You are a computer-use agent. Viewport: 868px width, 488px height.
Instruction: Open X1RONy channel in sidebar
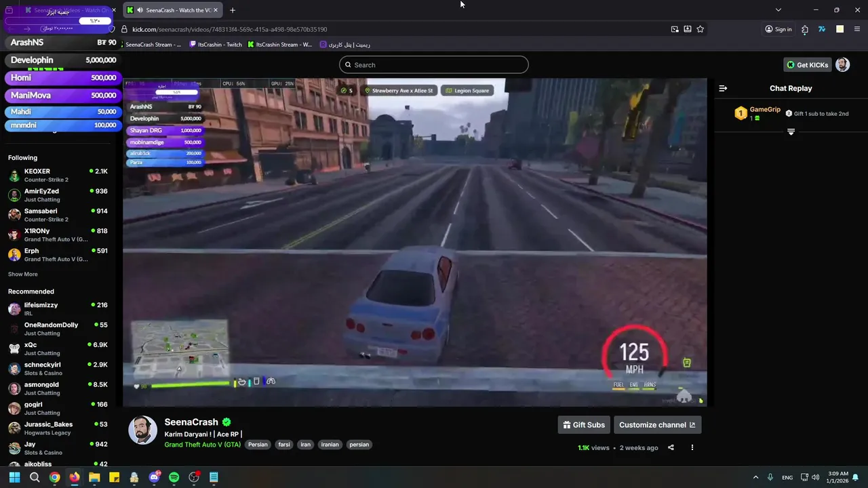(58, 235)
